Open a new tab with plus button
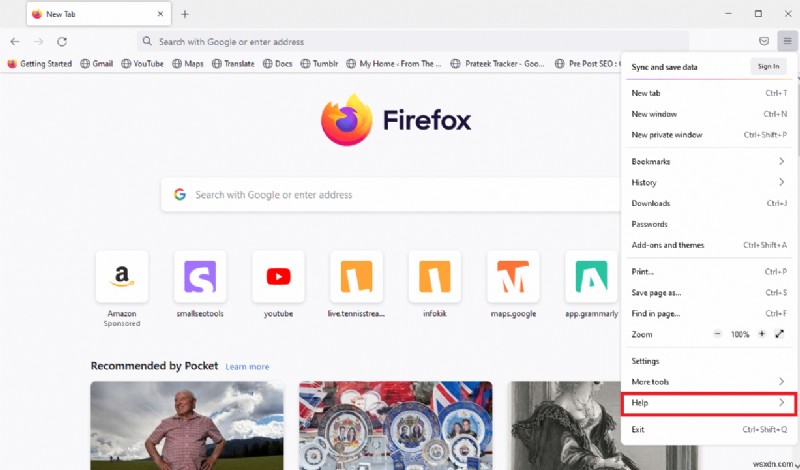This screenshot has height=470, width=800. click(185, 14)
